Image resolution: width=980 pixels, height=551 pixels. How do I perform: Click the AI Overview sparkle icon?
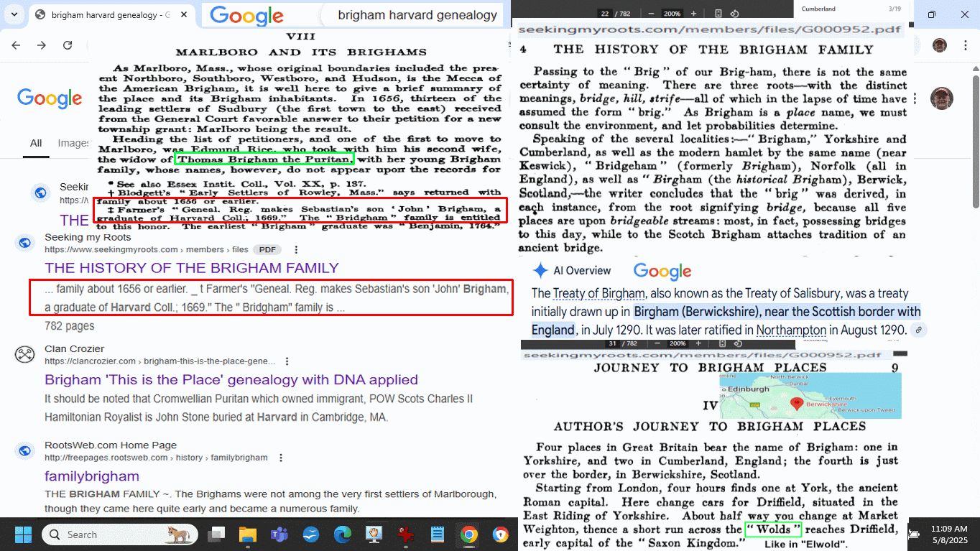click(x=540, y=270)
